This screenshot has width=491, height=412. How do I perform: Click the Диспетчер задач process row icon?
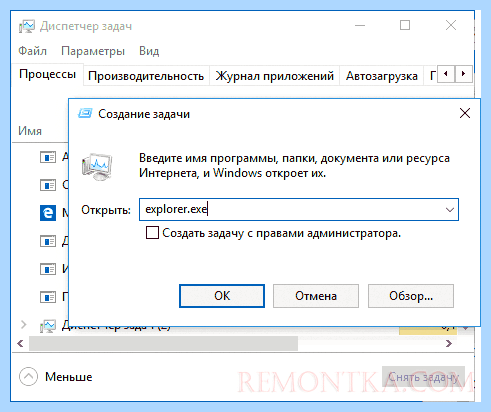[x=48, y=326]
